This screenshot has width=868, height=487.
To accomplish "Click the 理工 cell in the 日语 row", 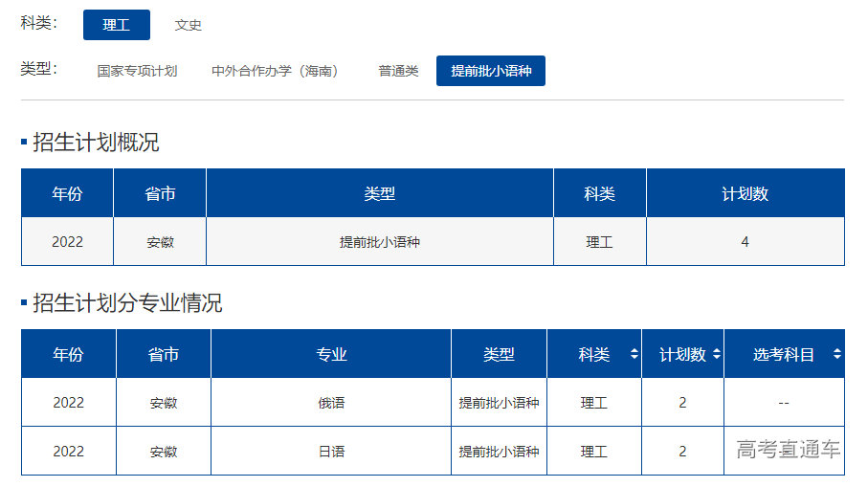I will click(x=594, y=451).
